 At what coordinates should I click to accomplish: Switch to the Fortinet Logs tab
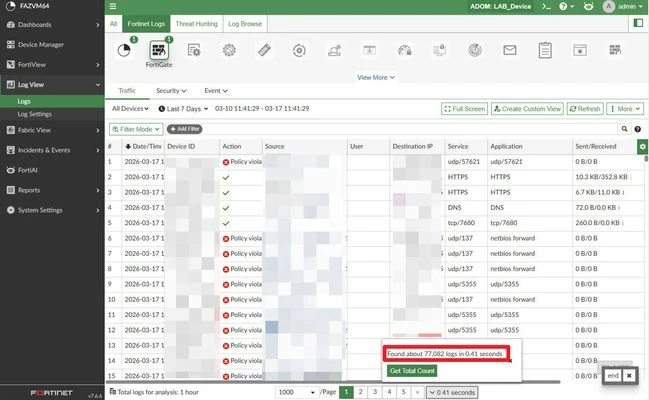tap(146, 24)
